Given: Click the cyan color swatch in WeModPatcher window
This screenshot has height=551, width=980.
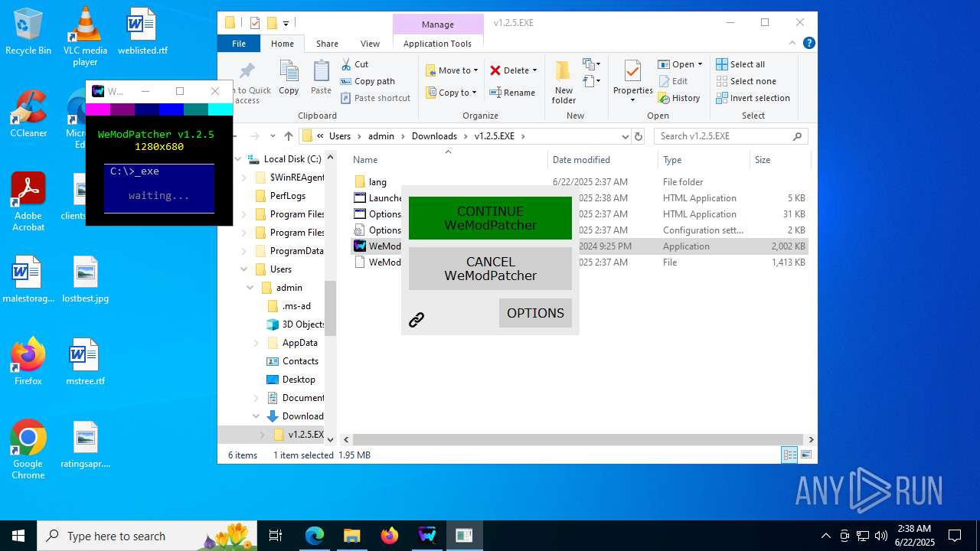Looking at the screenshot, I should 220,109.
